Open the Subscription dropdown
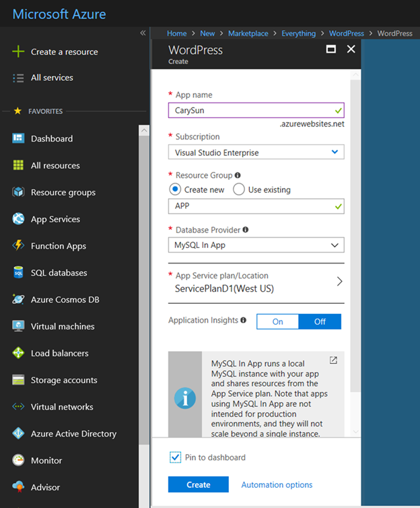The height and width of the screenshot is (508, 420). coord(256,152)
